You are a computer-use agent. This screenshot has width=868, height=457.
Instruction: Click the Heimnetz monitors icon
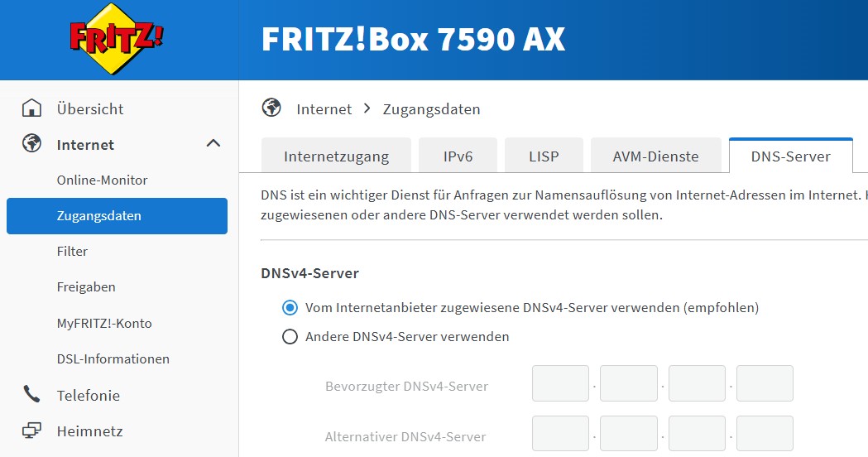(x=31, y=431)
